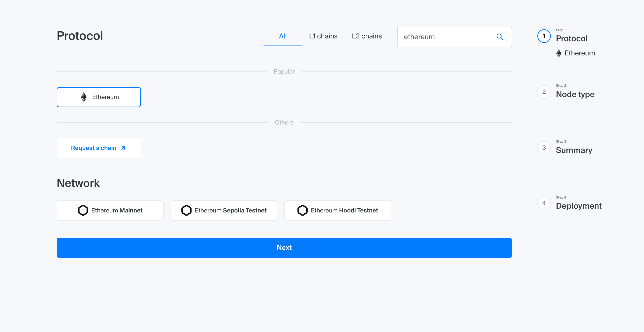Image resolution: width=644 pixels, height=332 pixels.
Task: Click the Summary step label
Action: [x=574, y=150]
